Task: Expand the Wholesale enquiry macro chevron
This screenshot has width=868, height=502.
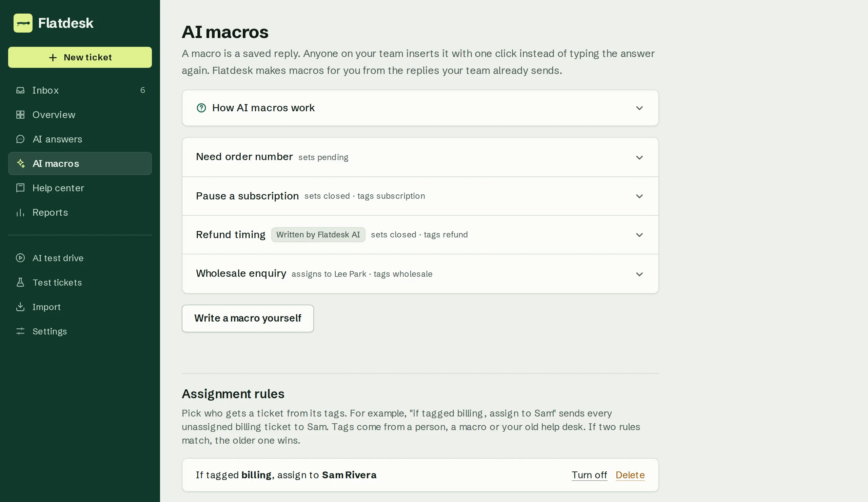Action: coord(639,274)
